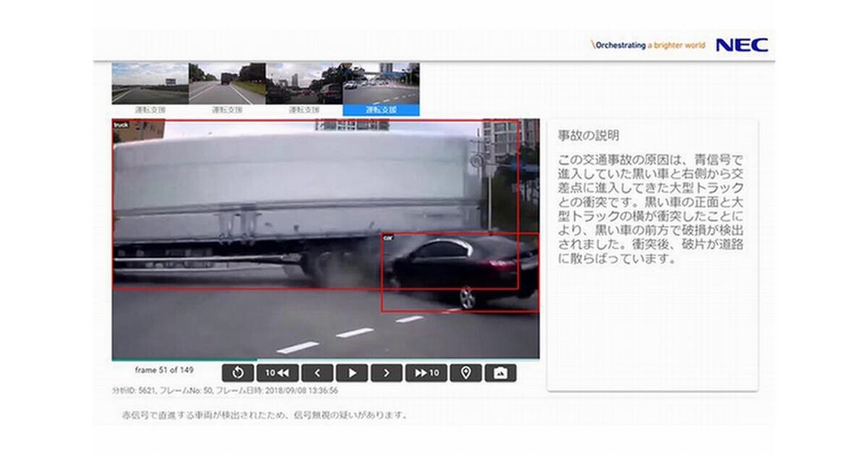The width and height of the screenshot is (868, 455).
Task: Click the step forward one frame icon
Action: pyautogui.click(x=387, y=372)
